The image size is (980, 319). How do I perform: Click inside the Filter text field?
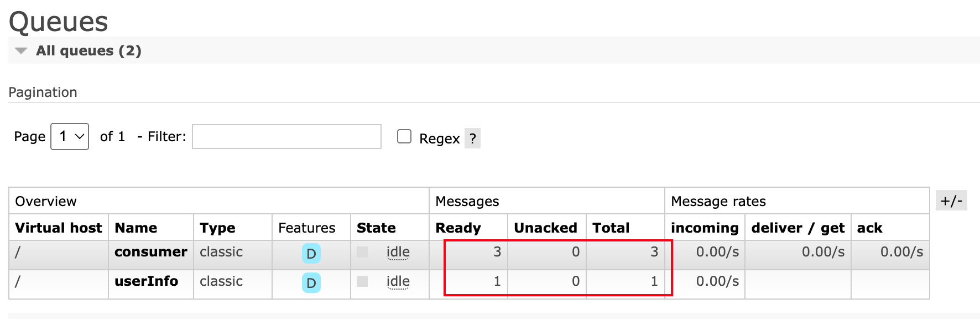286,137
